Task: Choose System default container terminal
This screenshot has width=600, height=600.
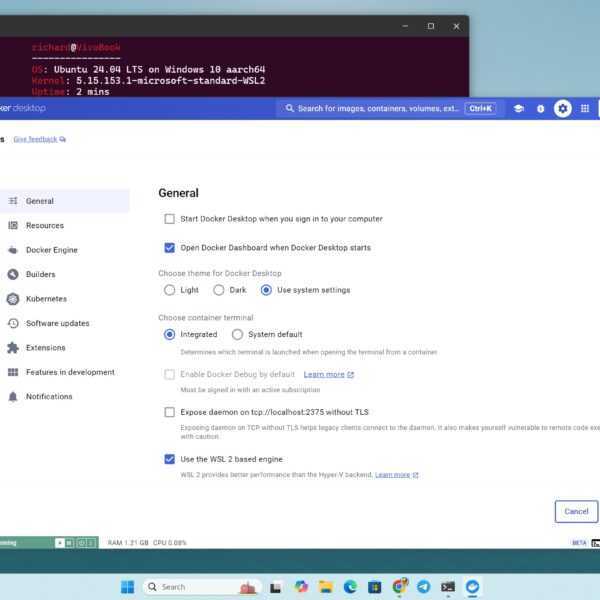Action: click(237, 334)
